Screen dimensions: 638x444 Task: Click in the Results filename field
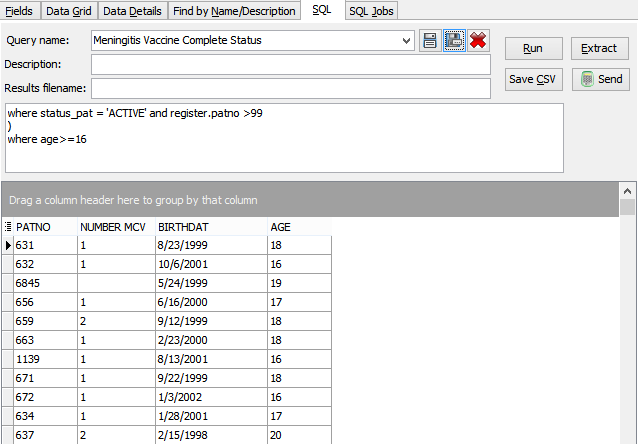click(x=291, y=88)
